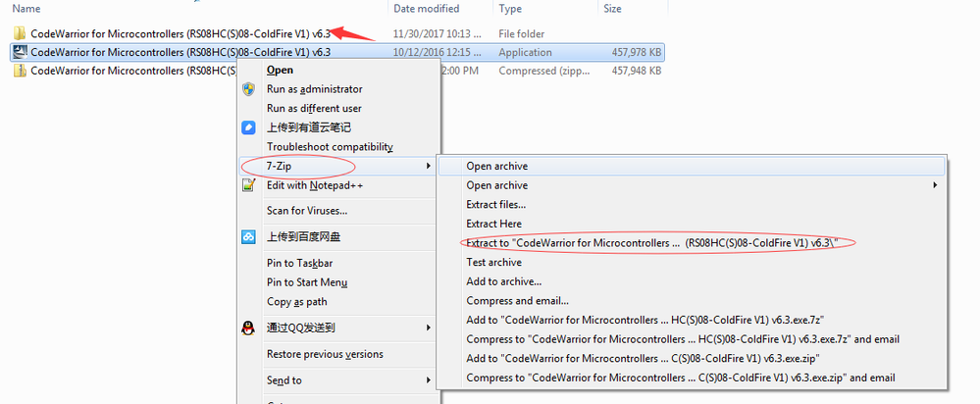Screen dimensions: 980x404
Task: Expand the arrow of the second Open archive item
Action: [936, 185]
